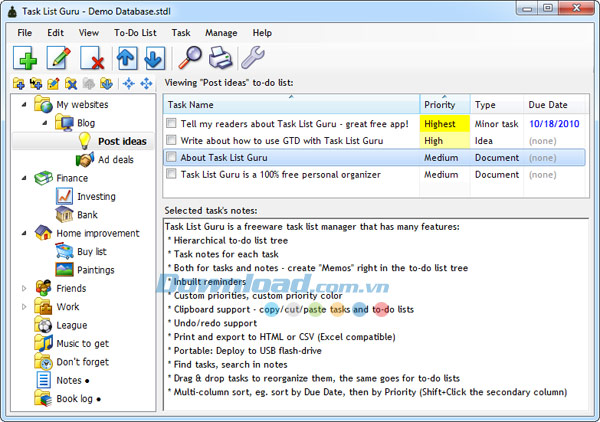Click the Print printer icon

[x=221, y=57]
